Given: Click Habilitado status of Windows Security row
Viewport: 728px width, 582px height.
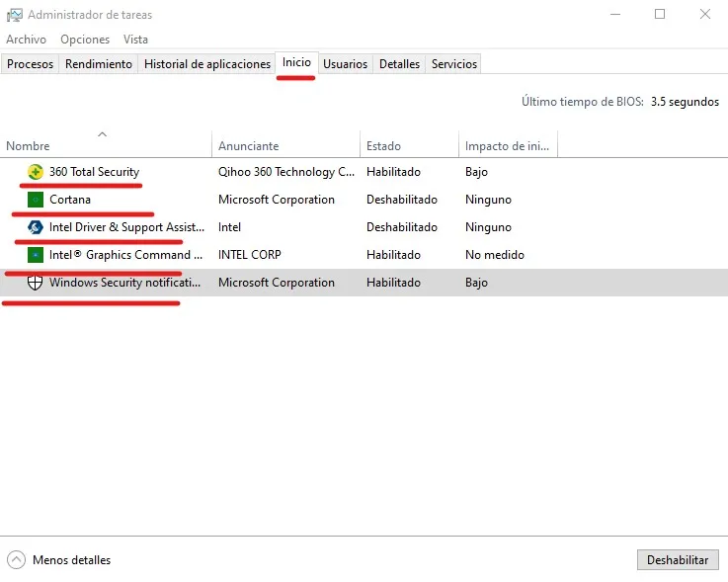Looking at the screenshot, I should point(393,283).
